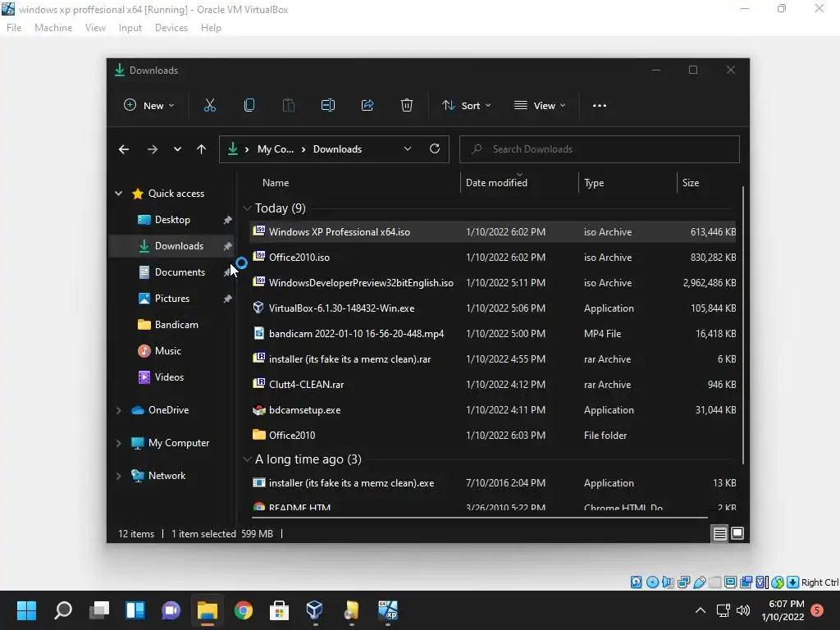This screenshot has width=840, height=630.
Task: Go up one folder level arrow
Action: point(202,149)
